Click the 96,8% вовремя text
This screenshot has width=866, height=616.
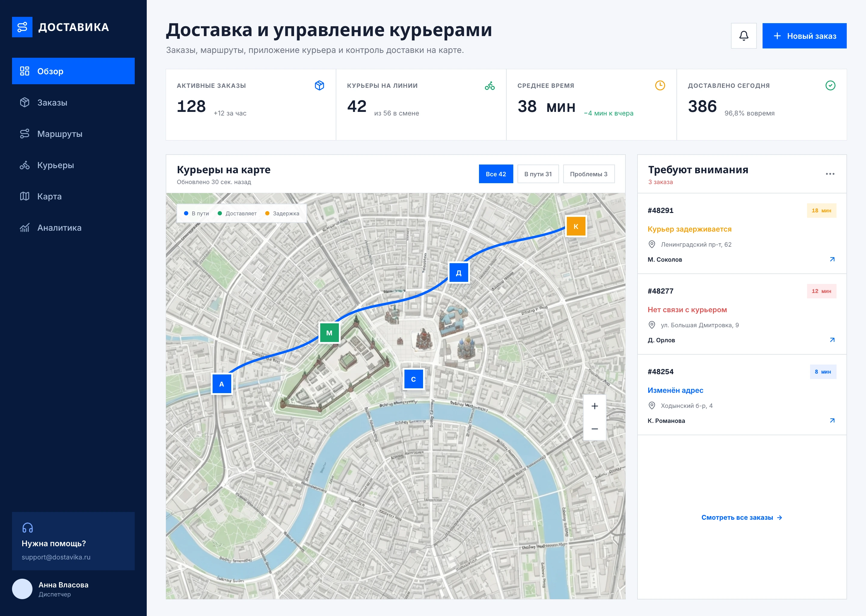[x=749, y=113]
